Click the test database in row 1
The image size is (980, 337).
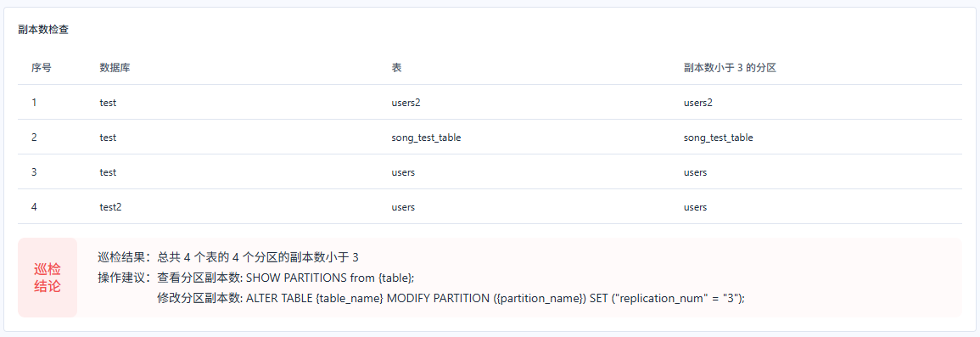coord(108,103)
